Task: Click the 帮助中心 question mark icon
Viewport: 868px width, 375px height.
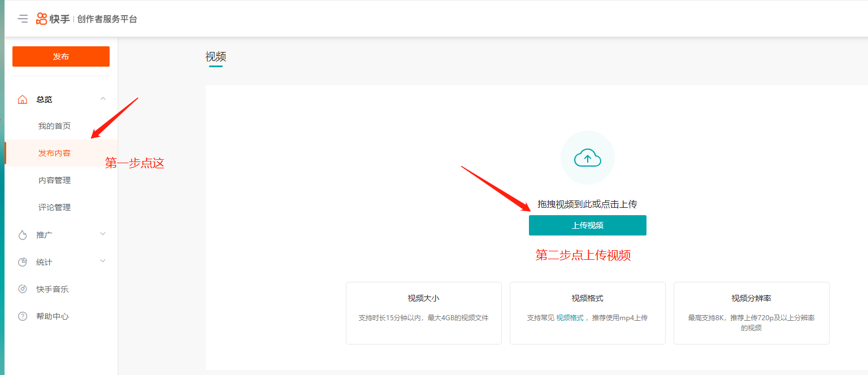Action: (x=22, y=316)
